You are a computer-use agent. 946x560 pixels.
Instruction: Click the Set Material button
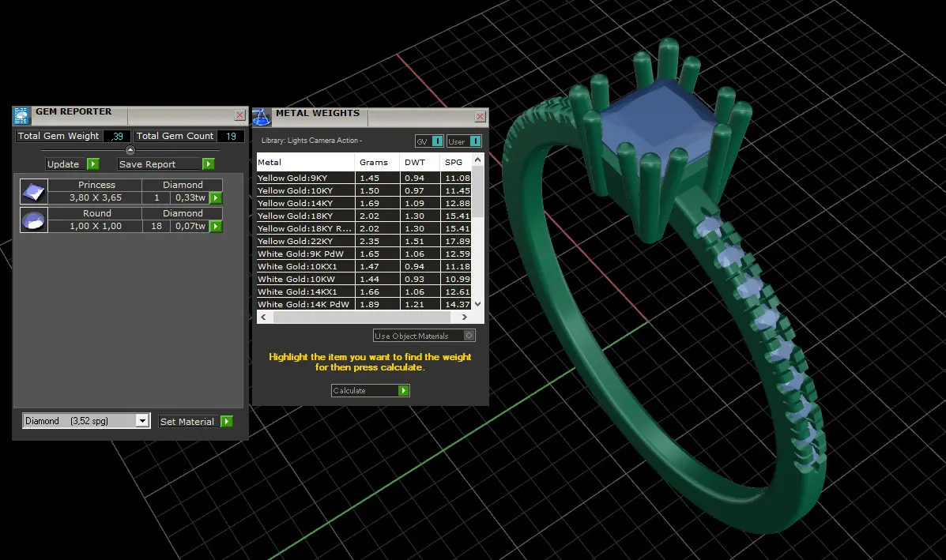[195, 421]
